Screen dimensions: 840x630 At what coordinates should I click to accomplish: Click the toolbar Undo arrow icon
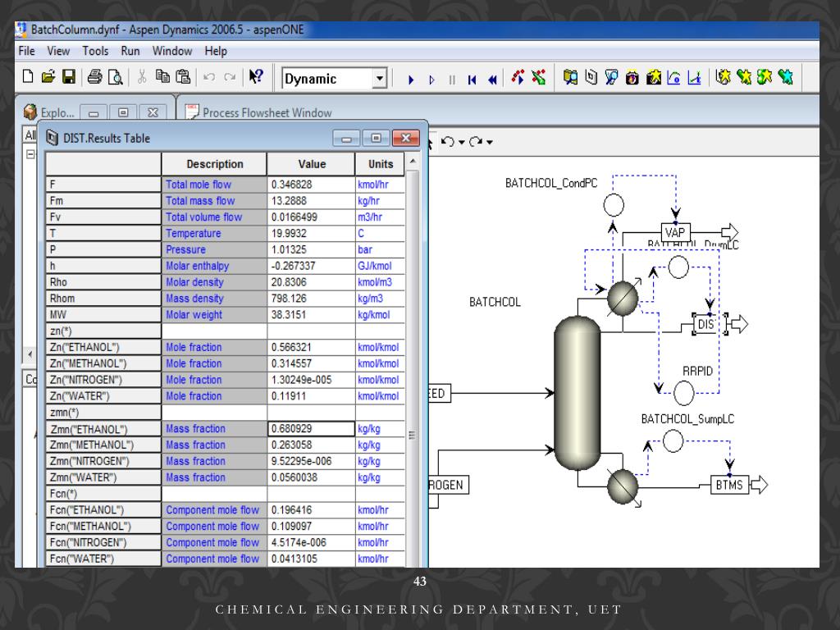[209, 78]
